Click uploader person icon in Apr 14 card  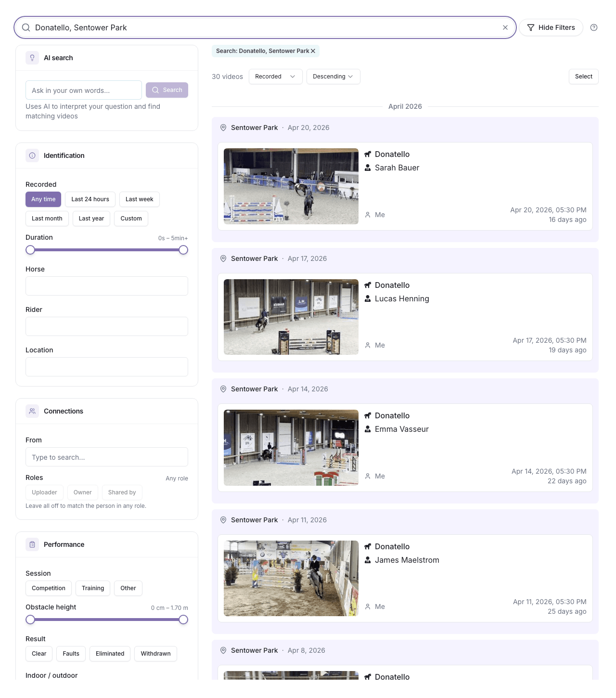coord(368,476)
